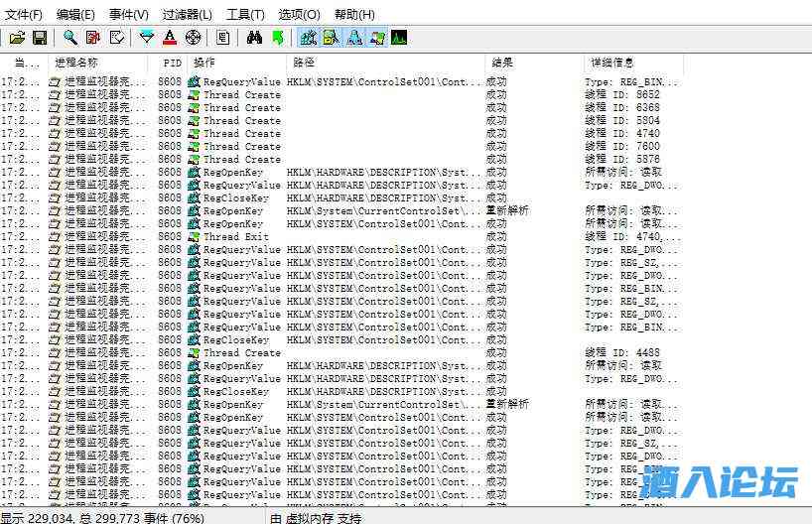812x524 pixels.
Task: Expand the 工具(T) menu
Action: pos(245,14)
